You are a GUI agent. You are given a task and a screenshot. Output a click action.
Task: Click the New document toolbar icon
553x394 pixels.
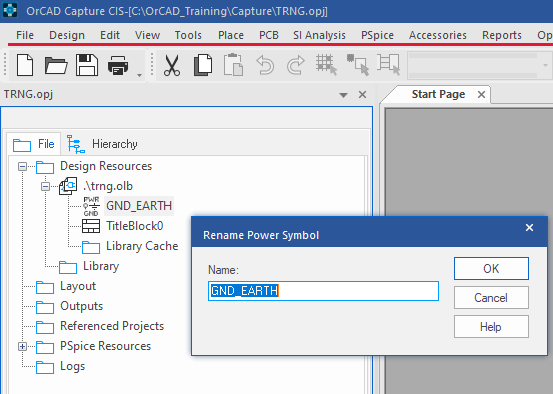point(25,65)
